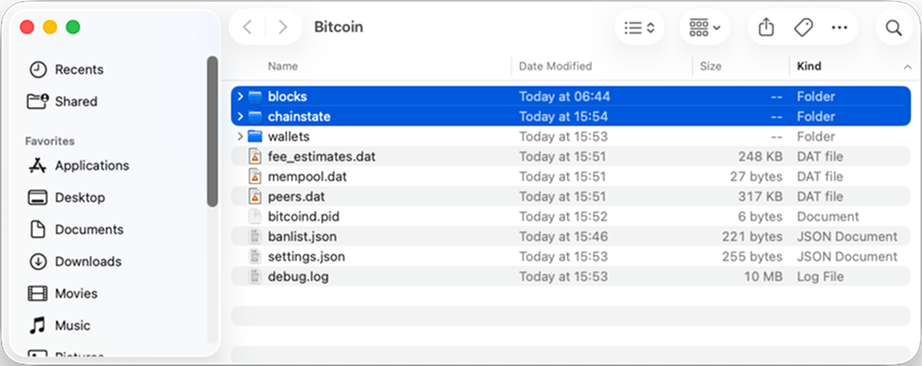This screenshot has width=922, height=366.
Task: Click the green zoom window button
Action: [73, 27]
